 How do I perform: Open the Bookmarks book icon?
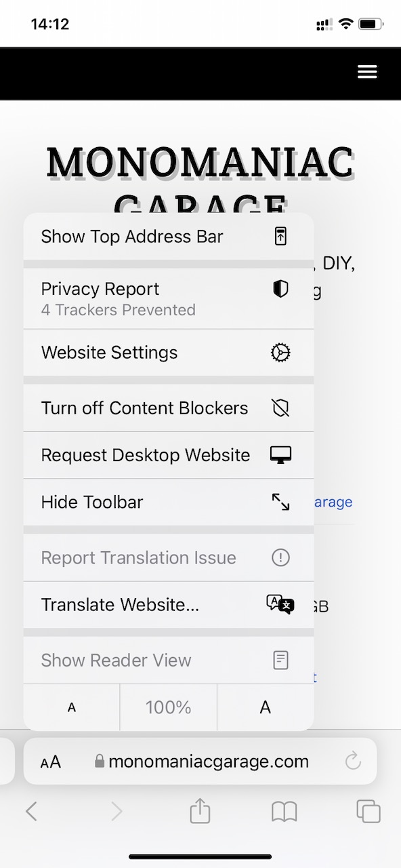[284, 812]
